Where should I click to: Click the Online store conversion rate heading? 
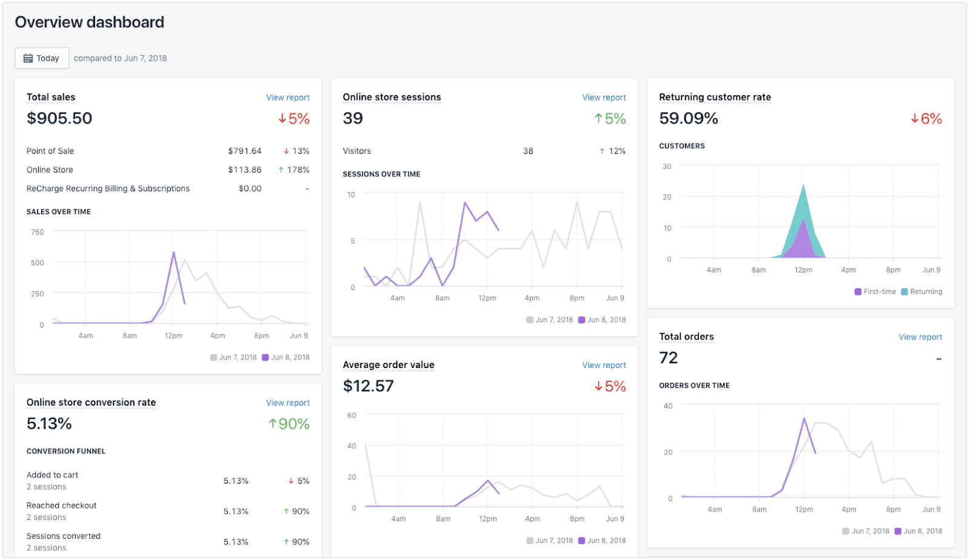pos(91,403)
